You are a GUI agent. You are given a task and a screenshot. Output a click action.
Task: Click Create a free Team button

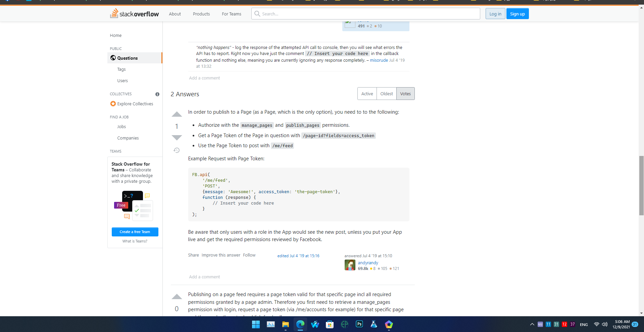tap(135, 232)
